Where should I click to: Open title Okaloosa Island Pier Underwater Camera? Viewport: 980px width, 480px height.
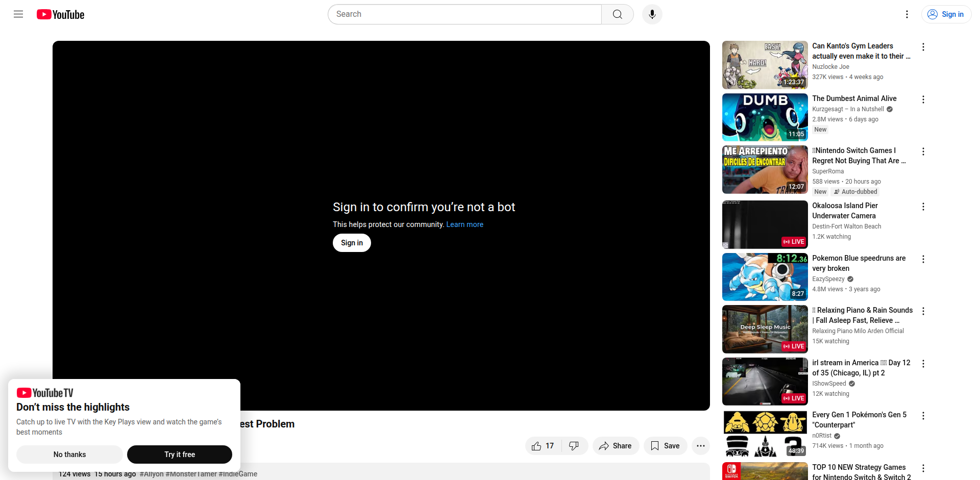(845, 211)
